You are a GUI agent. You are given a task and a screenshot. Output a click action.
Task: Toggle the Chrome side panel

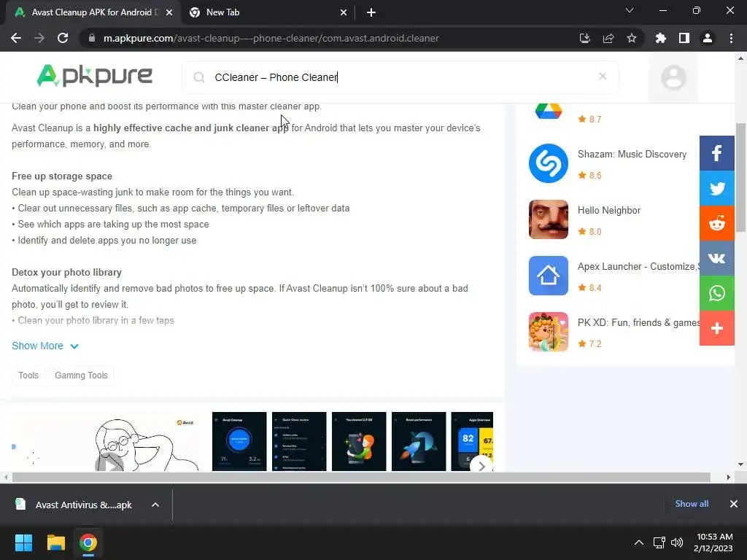(684, 38)
